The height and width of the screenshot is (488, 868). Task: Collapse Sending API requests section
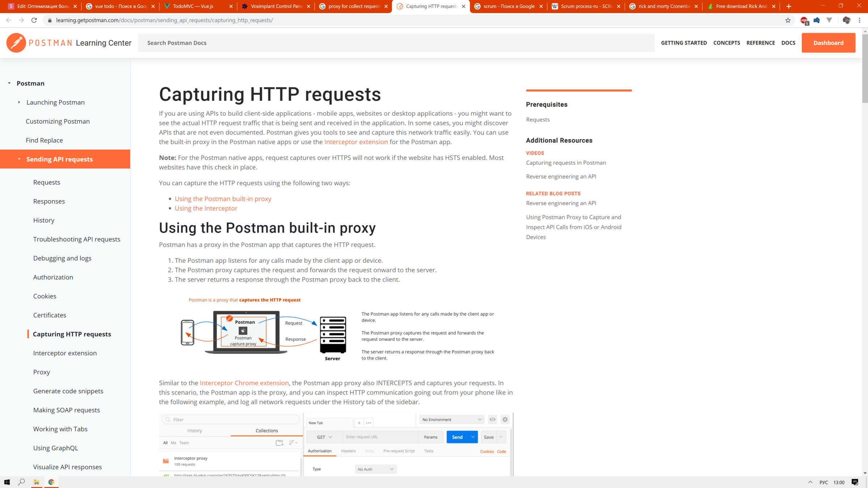[19, 159]
